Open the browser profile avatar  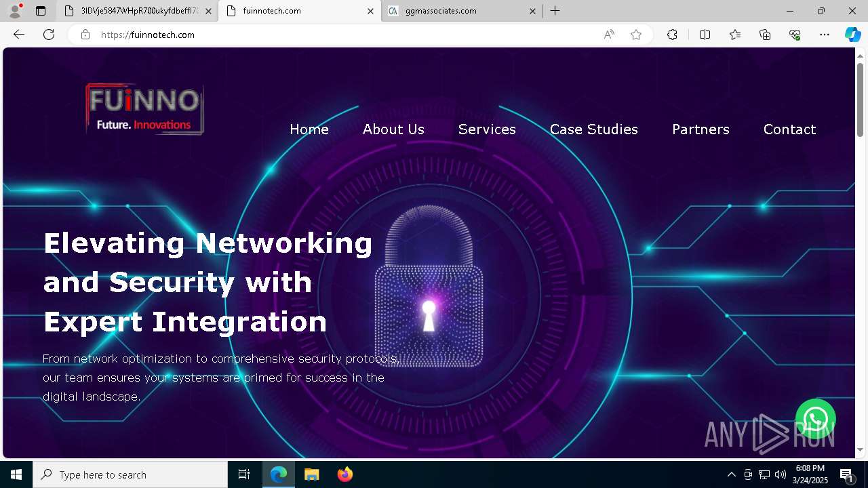coord(14,11)
